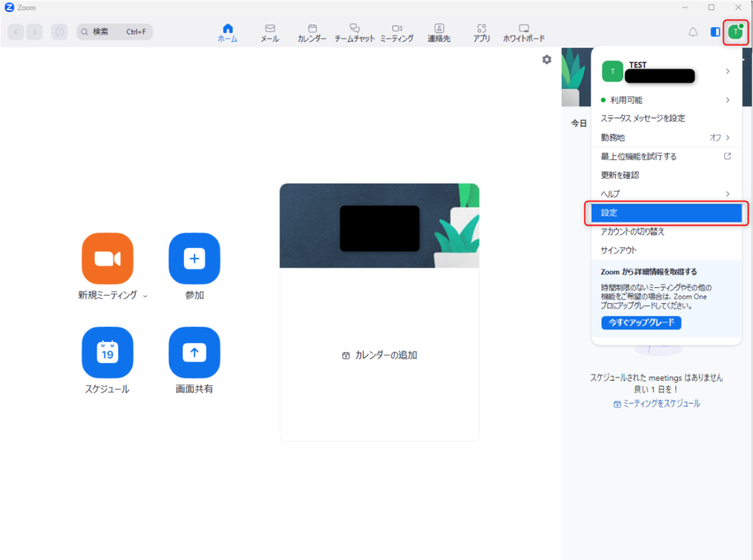Open the notifications bell icon

pos(693,32)
